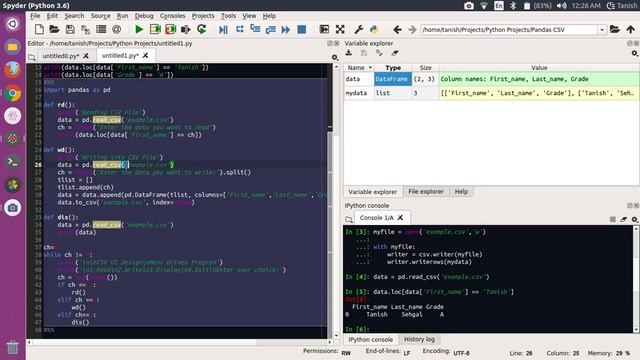The width and height of the screenshot is (640, 360).
Task: Create a new file from the toolbar
Action: click(39, 29)
